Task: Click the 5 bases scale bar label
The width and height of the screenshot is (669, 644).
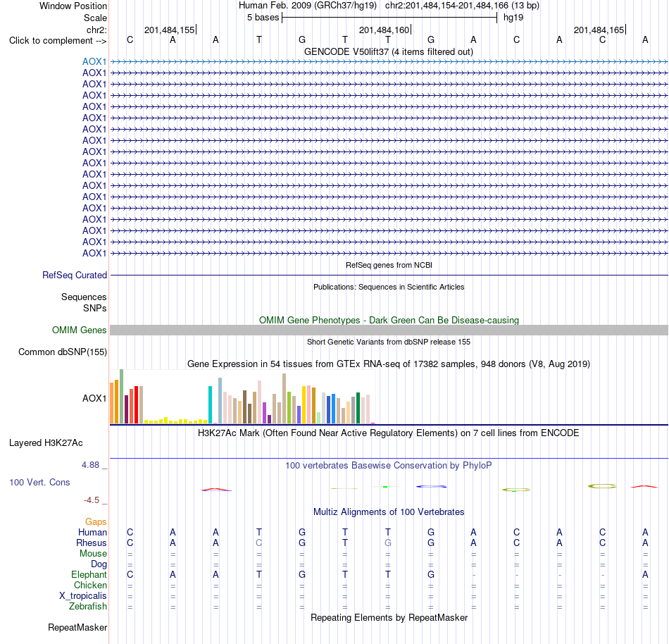Action: pos(263,18)
